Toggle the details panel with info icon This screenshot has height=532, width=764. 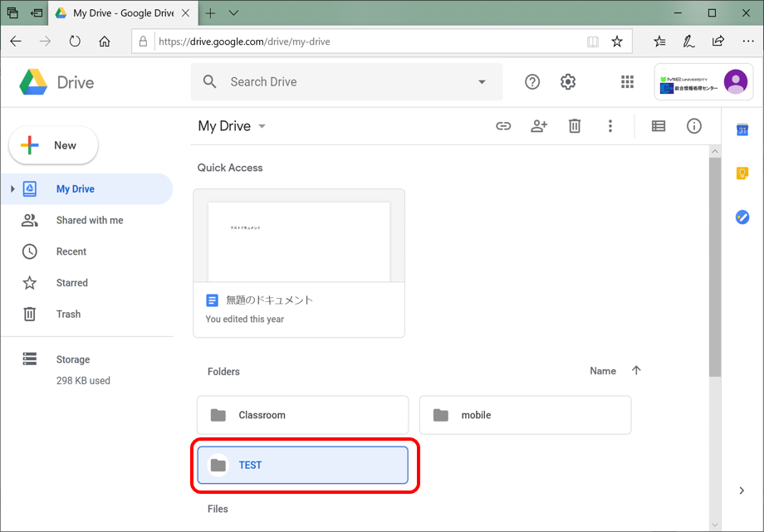[x=693, y=125]
